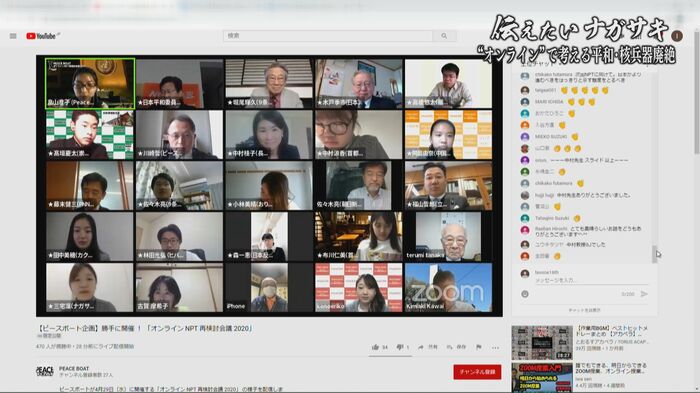This screenshot has height=393, width=700.
Task: Click the chat panel scrollbar
Action: (x=654, y=254)
